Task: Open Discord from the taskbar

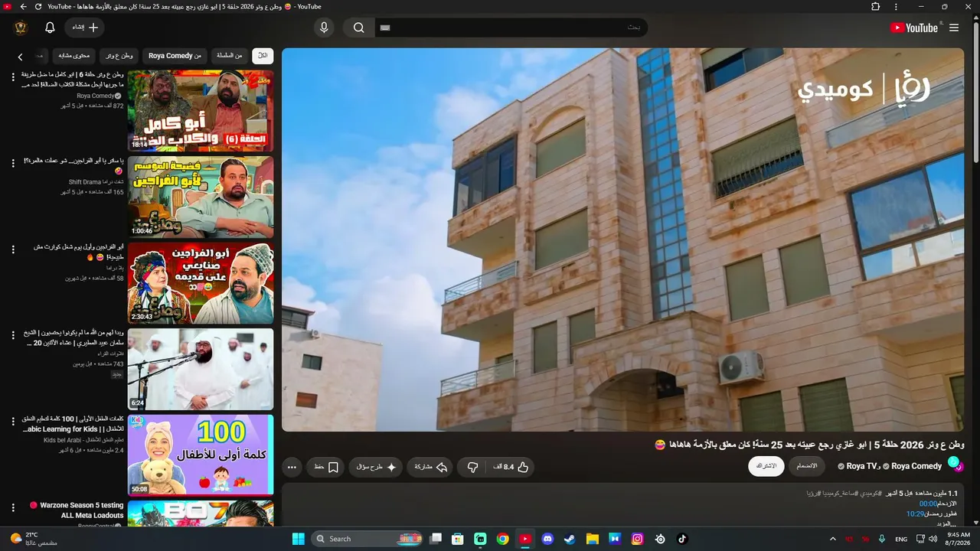Action: (x=547, y=539)
